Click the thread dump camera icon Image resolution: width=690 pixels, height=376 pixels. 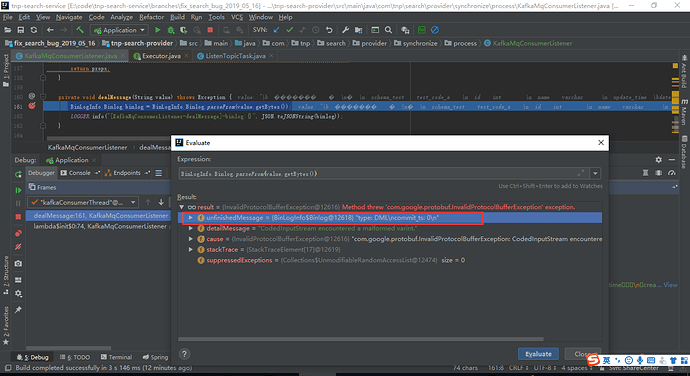coord(18,263)
